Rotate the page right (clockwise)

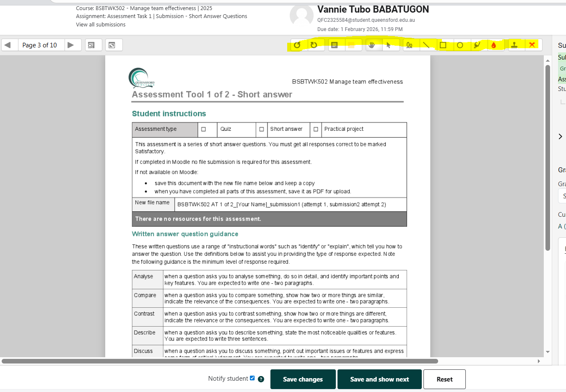point(314,45)
